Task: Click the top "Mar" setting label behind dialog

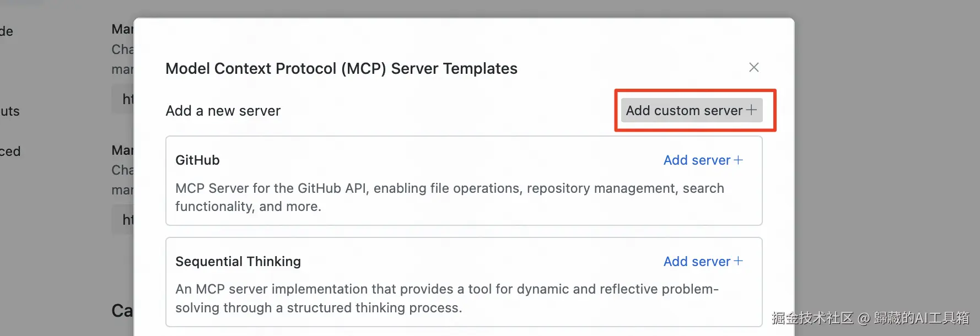Action: 122,29
